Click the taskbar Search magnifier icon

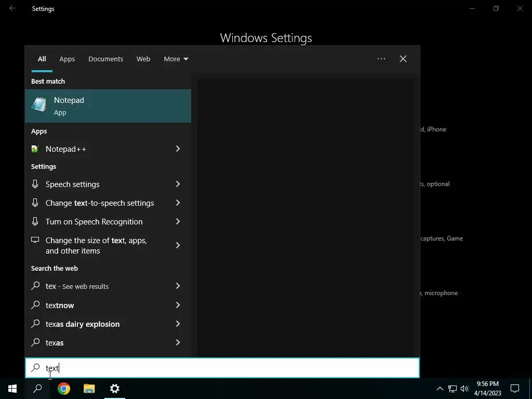37,389
